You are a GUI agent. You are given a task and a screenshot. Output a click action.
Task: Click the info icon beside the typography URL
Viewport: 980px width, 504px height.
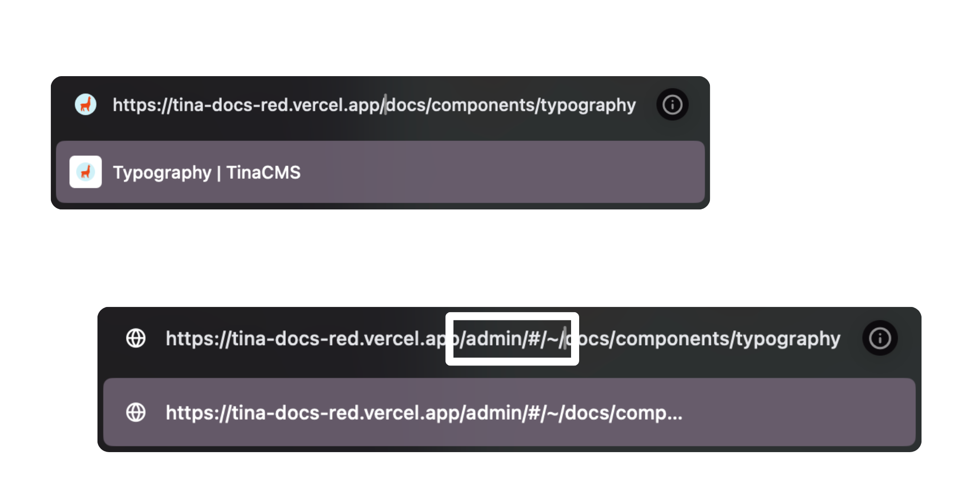[672, 104]
